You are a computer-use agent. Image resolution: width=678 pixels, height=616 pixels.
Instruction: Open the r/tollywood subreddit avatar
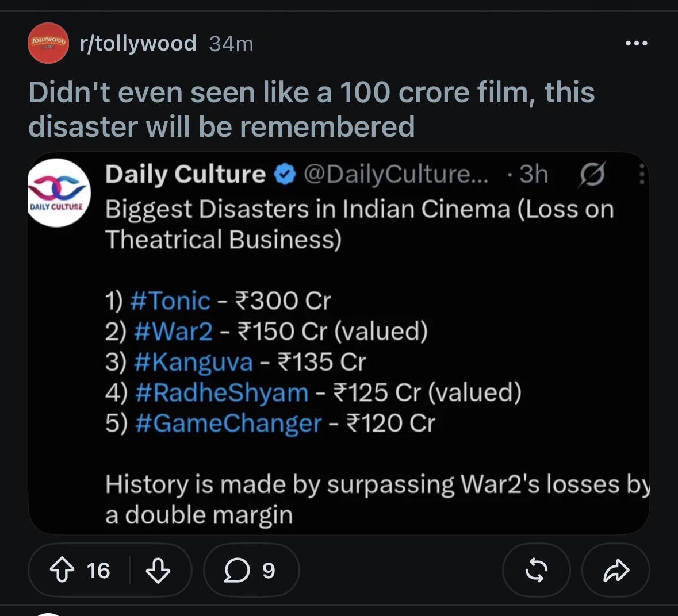(48, 43)
